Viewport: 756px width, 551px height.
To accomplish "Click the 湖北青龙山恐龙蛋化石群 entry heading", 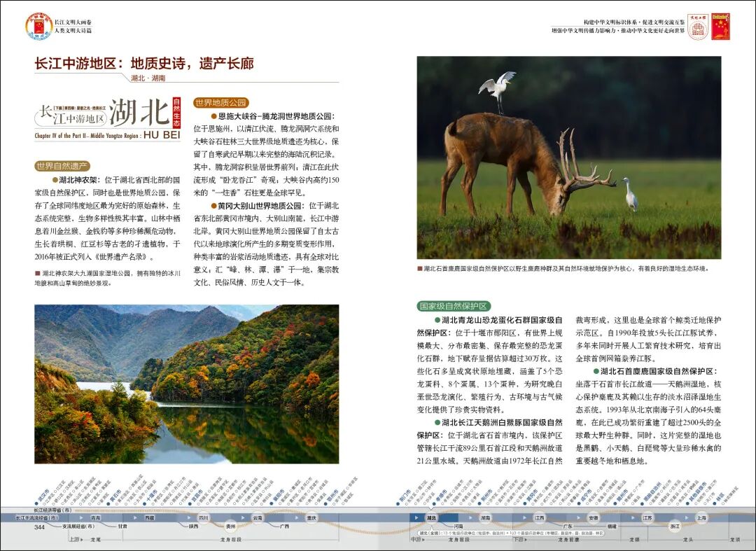I will pos(489,326).
